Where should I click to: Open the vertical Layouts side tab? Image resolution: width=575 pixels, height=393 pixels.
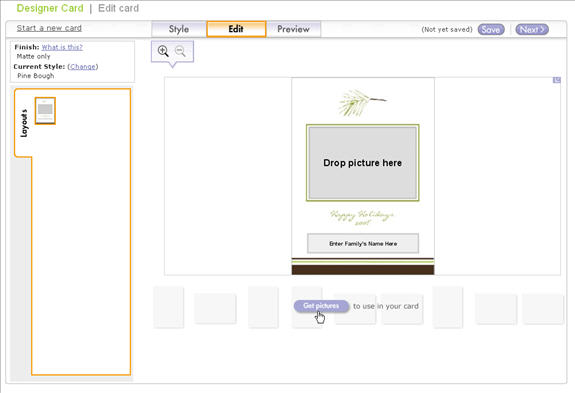23,123
